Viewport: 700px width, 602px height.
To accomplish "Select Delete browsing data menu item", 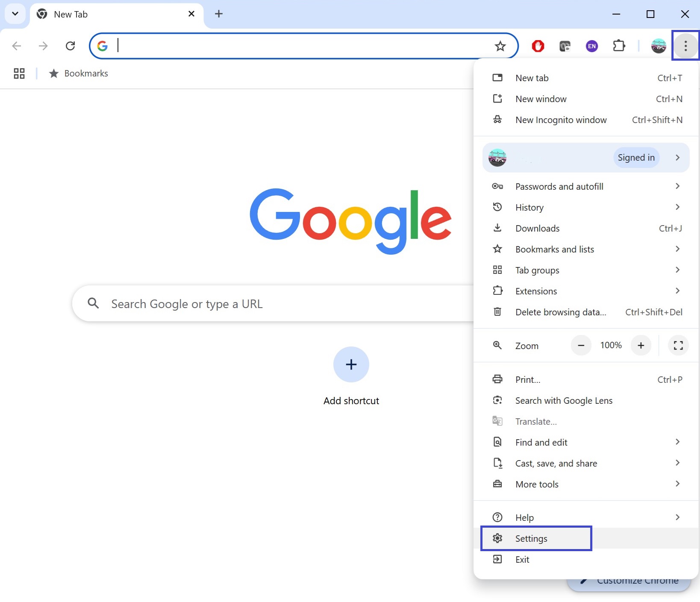I will click(x=586, y=312).
